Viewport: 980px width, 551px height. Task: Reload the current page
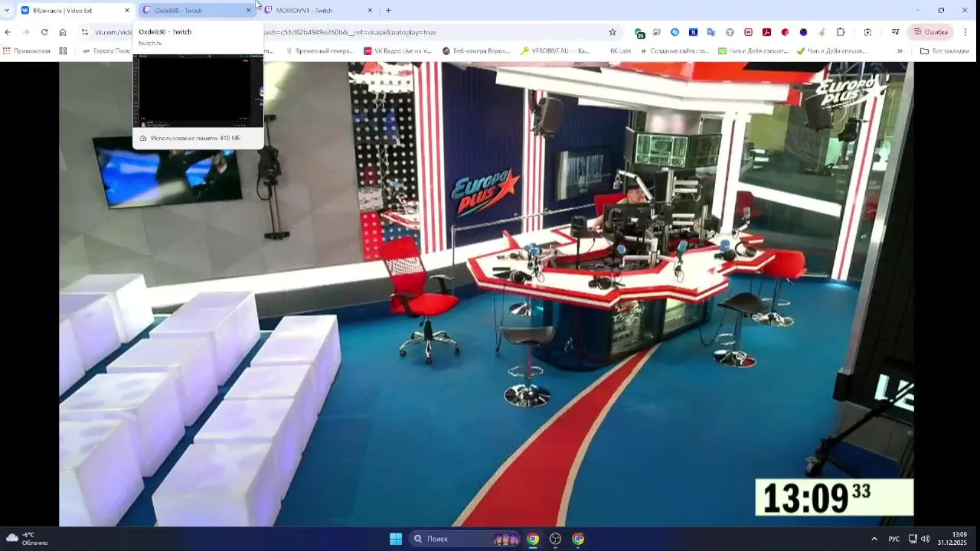(44, 32)
